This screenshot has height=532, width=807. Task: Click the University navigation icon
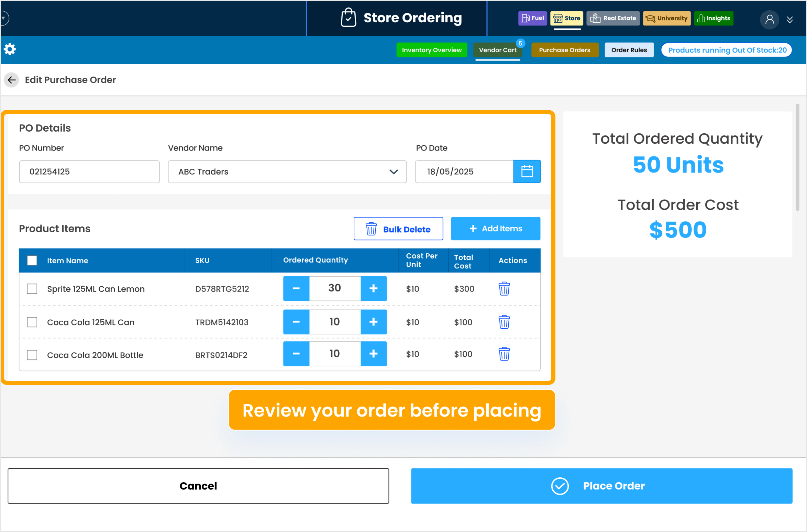click(x=666, y=18)
